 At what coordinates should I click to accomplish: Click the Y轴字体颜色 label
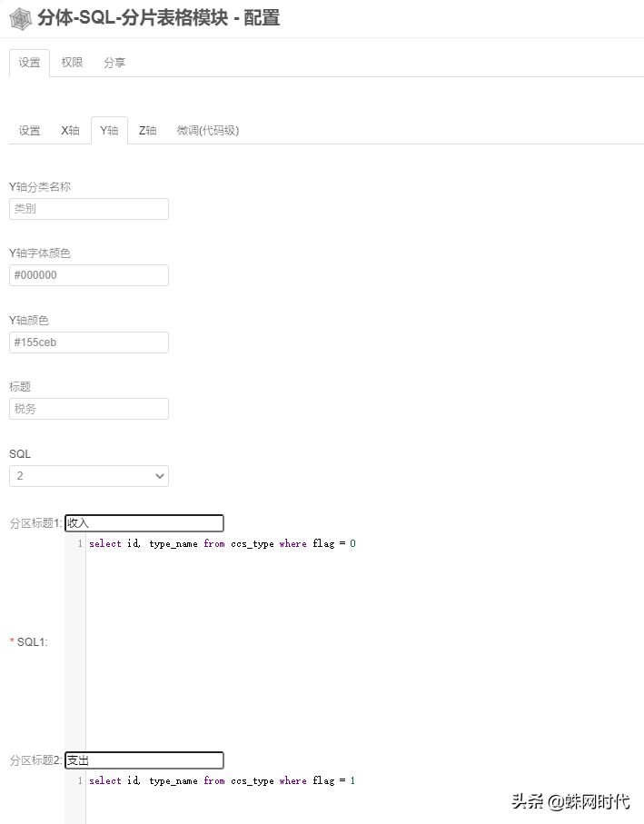(x=40, y=253)
